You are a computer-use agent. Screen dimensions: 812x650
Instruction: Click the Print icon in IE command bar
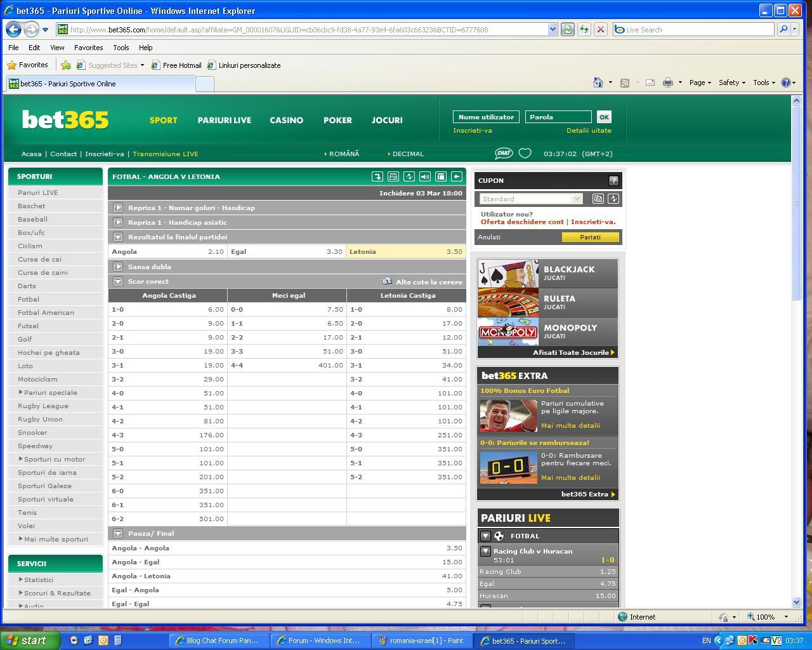(668, 83)
